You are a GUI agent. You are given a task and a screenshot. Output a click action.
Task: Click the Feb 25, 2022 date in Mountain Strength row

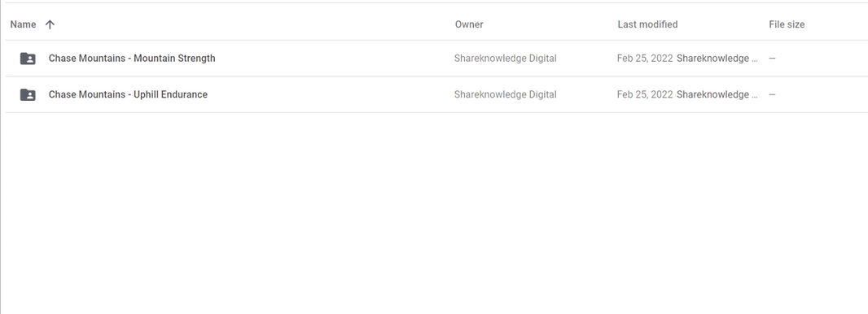(645, 58)
